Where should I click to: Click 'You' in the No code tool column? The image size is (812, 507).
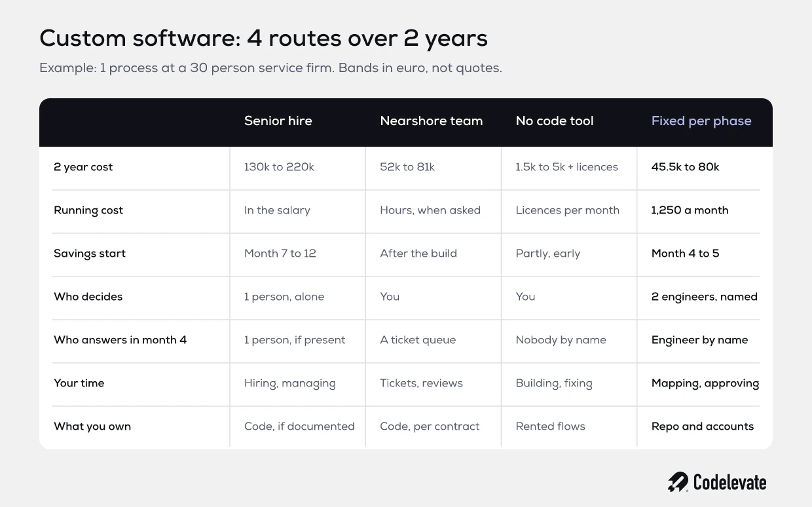526,297
